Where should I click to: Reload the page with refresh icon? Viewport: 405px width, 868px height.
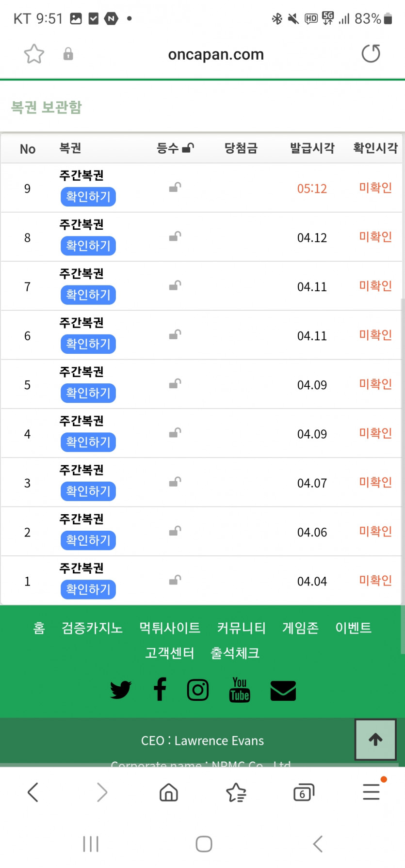(371, 54)
